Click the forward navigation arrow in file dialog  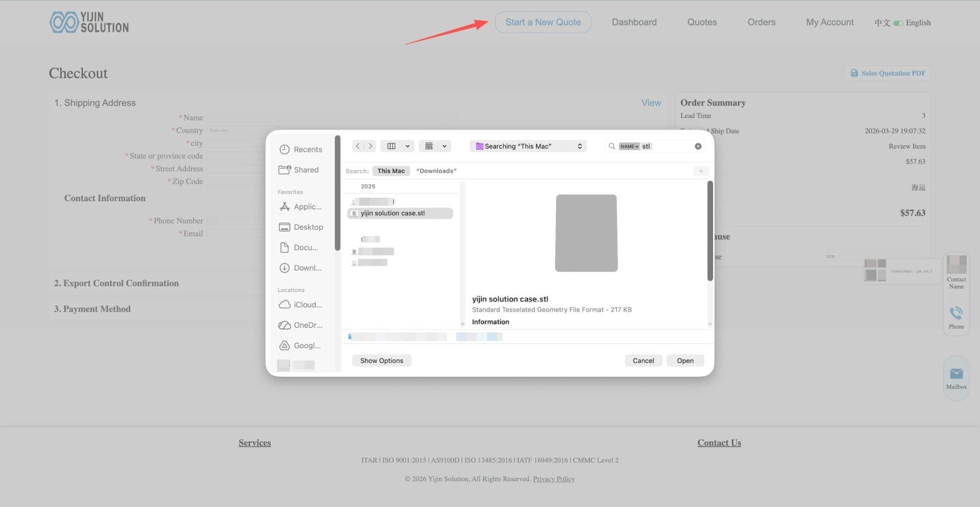point(371,146)
